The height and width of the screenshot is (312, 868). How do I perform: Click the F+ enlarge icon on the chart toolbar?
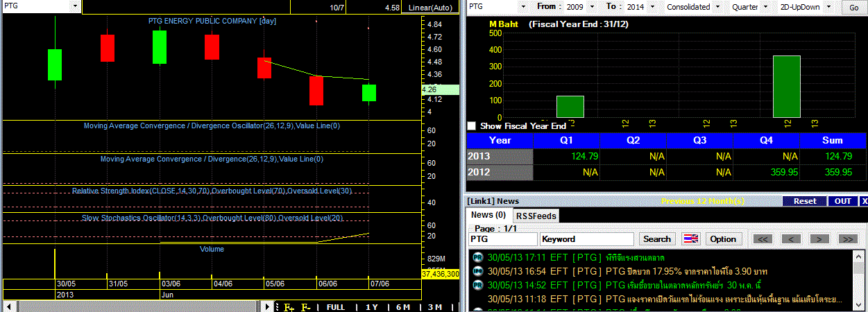[289, 307]
